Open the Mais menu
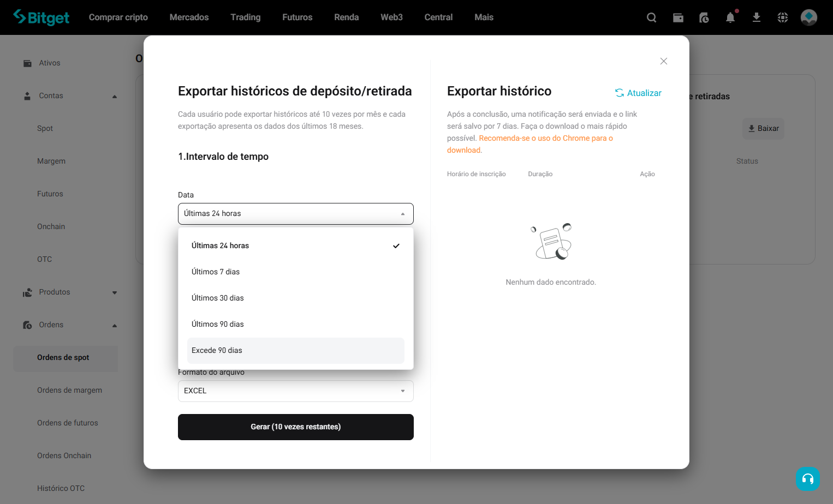Viewport: 833px width, 504px height. pos(484,17)
